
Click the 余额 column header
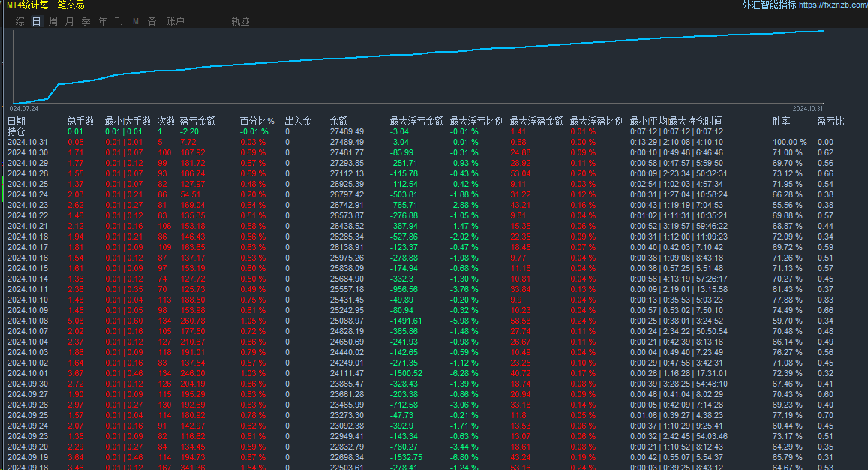coord(339,121)
